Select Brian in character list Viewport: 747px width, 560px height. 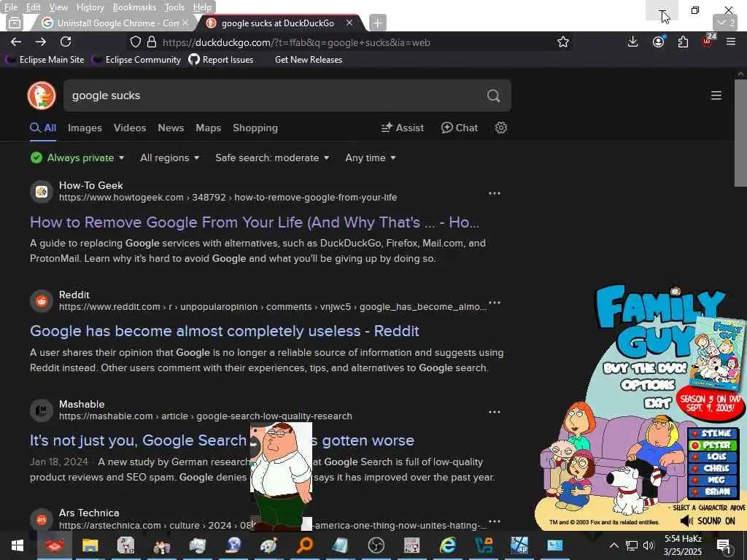click(x=713, y=492)
